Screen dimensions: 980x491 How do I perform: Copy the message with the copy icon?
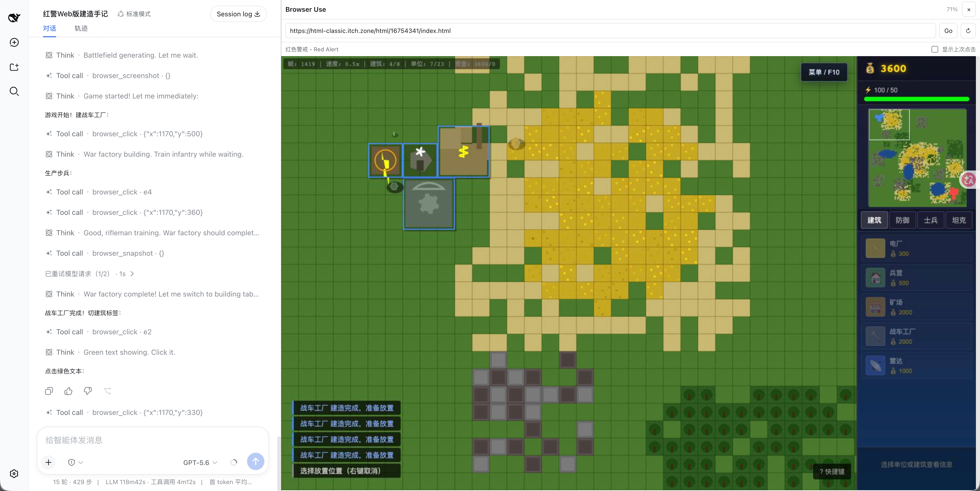click(x=49, y=391)
